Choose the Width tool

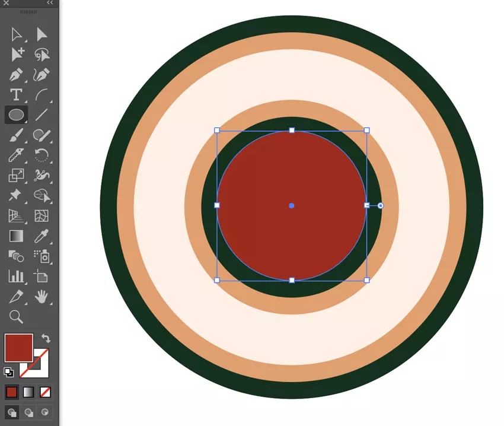42,176
